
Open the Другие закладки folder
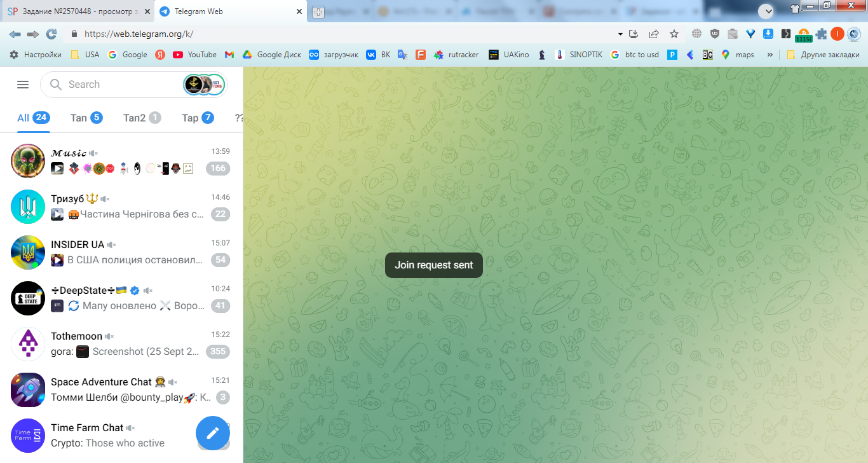(x=822, y=55)
